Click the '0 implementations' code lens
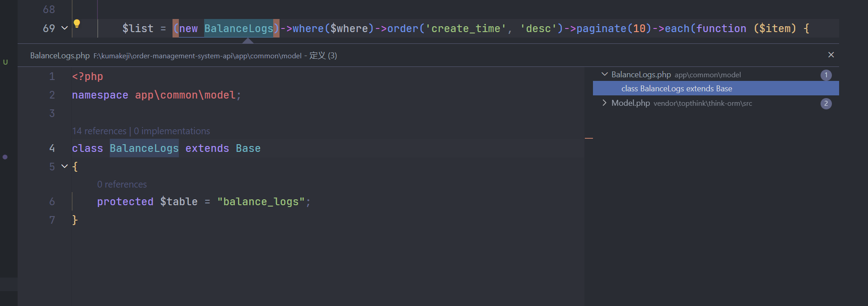Viewport: 868px width, 306px height. [172, 131]
